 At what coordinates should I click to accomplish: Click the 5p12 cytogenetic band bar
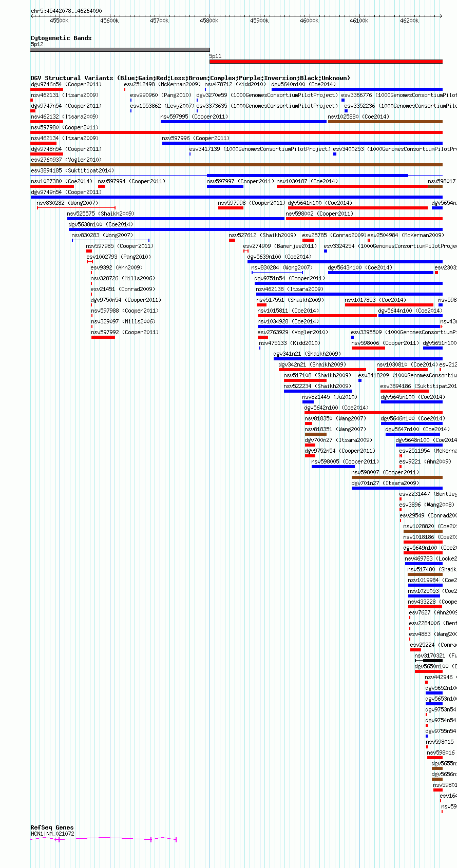tap(120, 50)
